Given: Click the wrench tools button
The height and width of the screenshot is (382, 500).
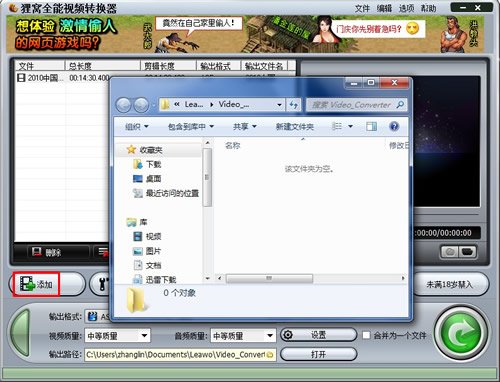Looking at the screenshot, I should pyautogui.click(x=101, y=284).
